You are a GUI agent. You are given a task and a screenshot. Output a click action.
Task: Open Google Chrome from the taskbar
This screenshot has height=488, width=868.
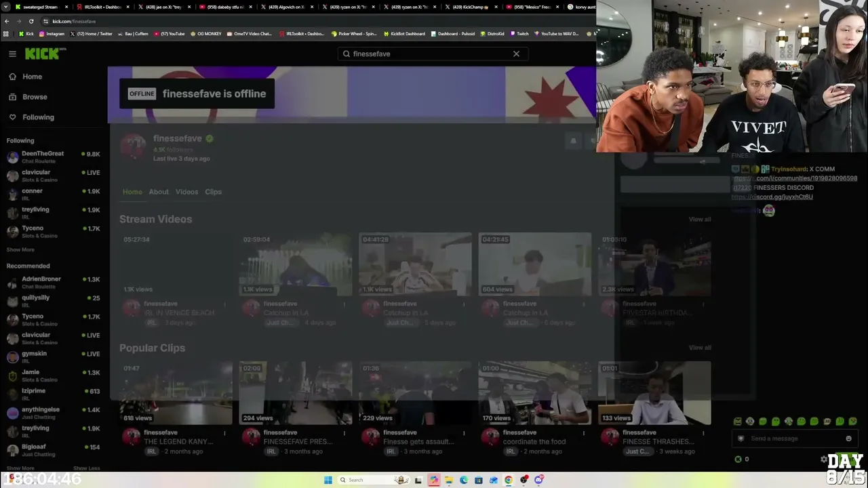pos(509,480)
